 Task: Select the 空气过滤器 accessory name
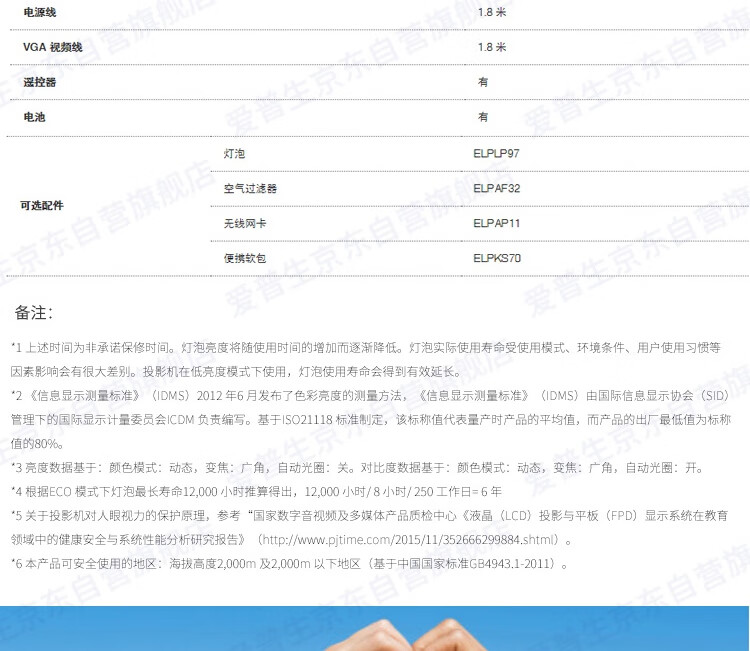(250, 188)
